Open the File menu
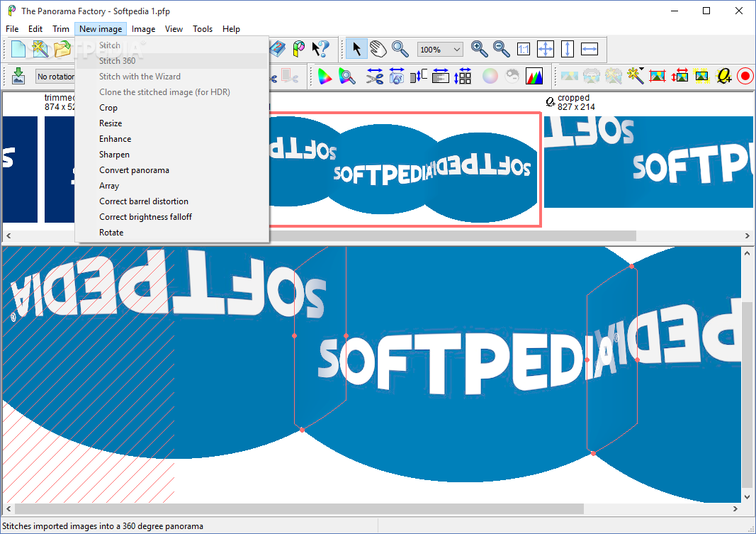Screen dimensions: 756x534 [12, 29]
